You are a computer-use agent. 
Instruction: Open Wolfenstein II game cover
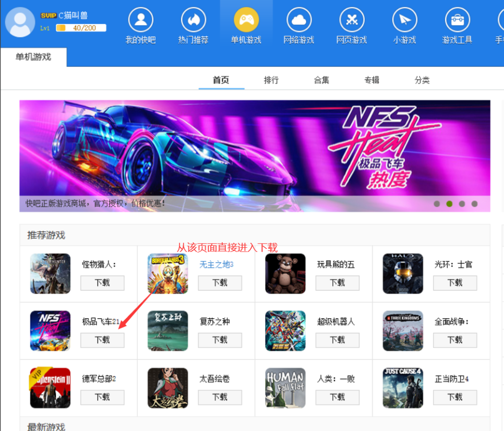pos(50,388)
